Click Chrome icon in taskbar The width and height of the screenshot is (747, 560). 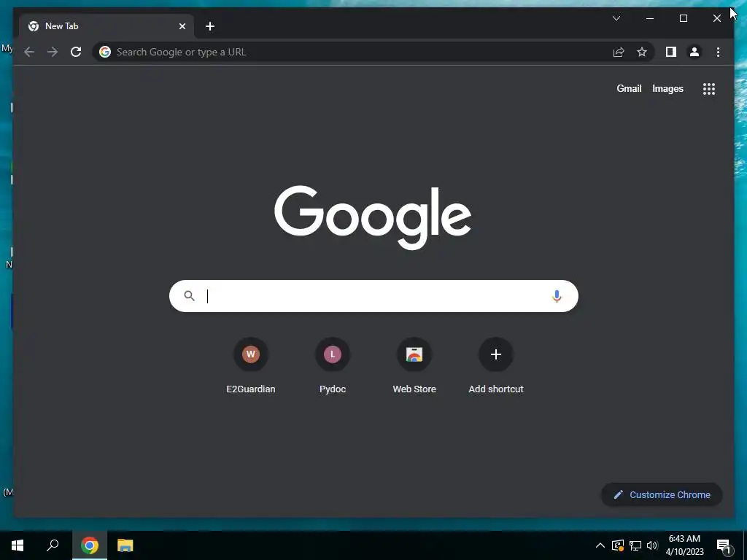pos(90,545)
